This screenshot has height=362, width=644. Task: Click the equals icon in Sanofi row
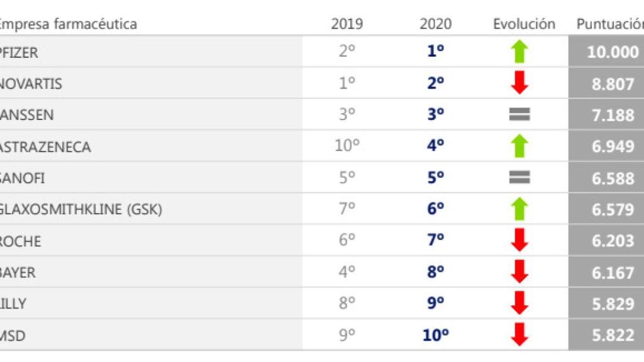pos(519,177)
